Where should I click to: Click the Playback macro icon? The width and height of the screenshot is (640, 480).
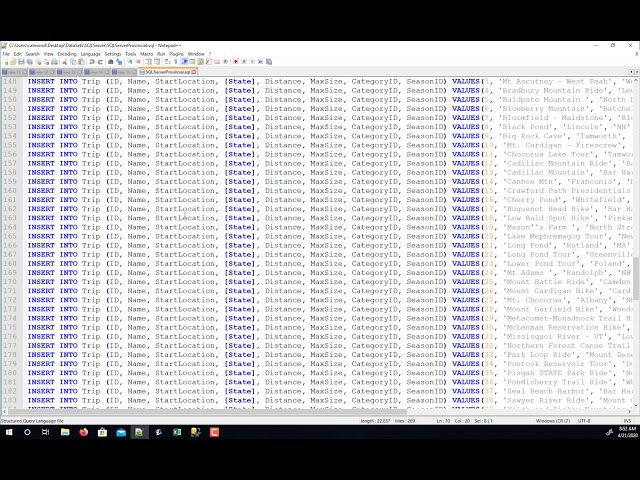pyautogui.click(x=252, y=62)
